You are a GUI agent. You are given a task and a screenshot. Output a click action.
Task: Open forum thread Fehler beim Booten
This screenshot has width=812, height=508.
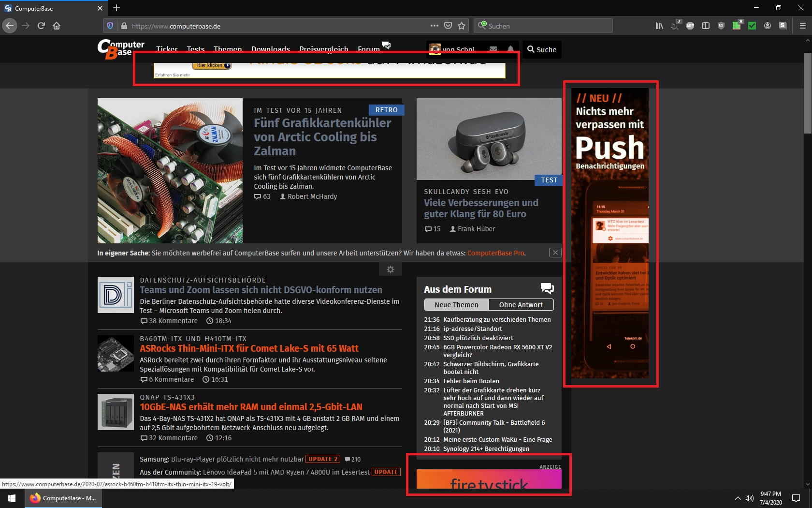pyautogui.click(x=471, y=381)
